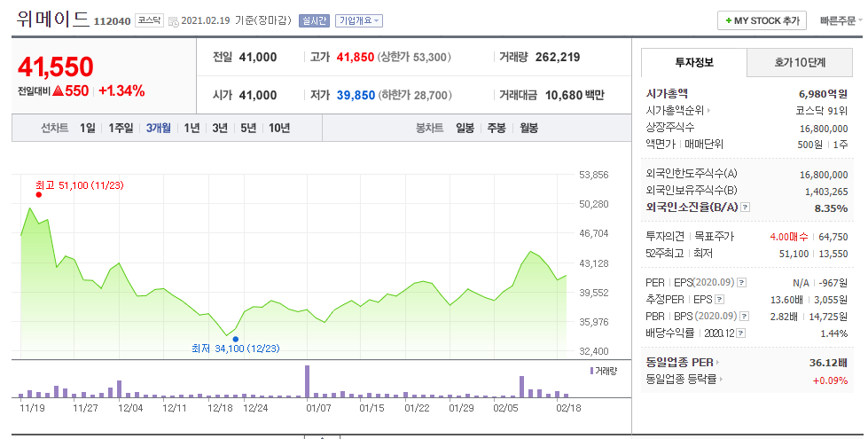Click 동일업종 PER link
Screen dimensions: 868x439
click(x=679, y=363)
